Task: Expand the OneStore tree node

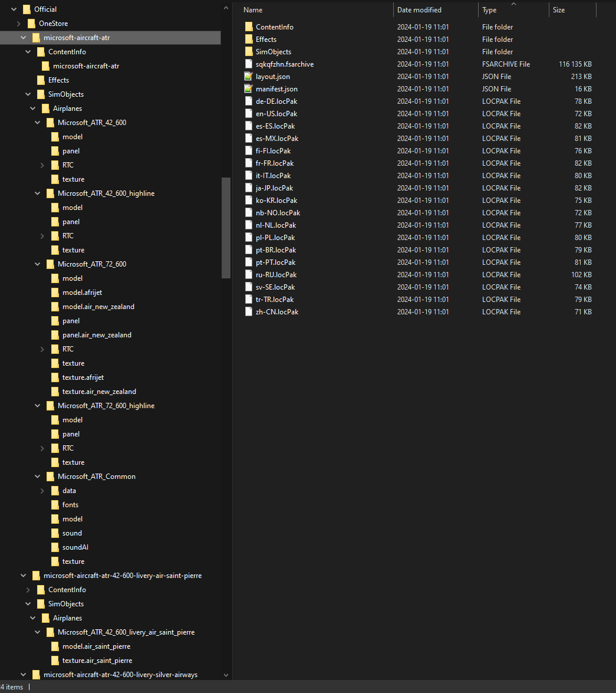Action: [x=18, y=24]
